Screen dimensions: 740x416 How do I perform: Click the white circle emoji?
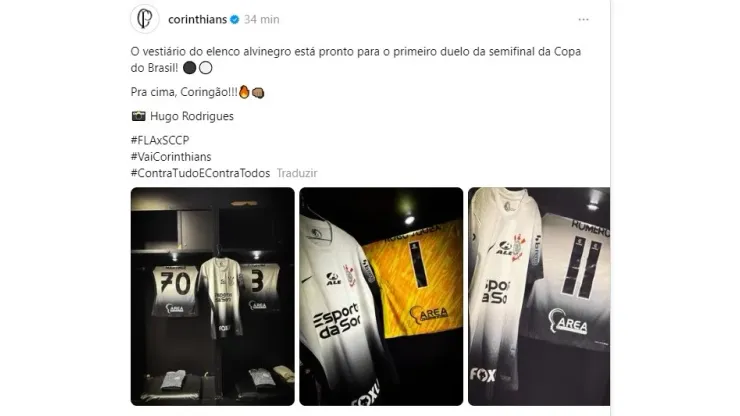point(205,68)
